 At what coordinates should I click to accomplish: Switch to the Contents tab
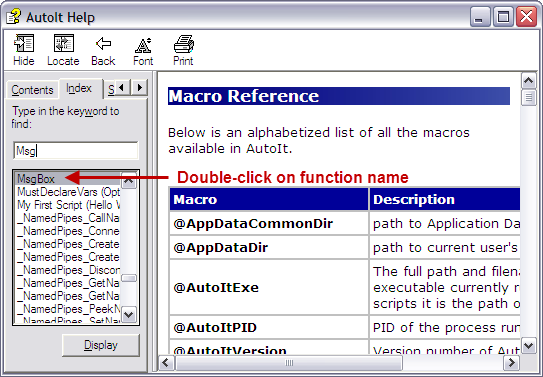(x=32, y=90)
